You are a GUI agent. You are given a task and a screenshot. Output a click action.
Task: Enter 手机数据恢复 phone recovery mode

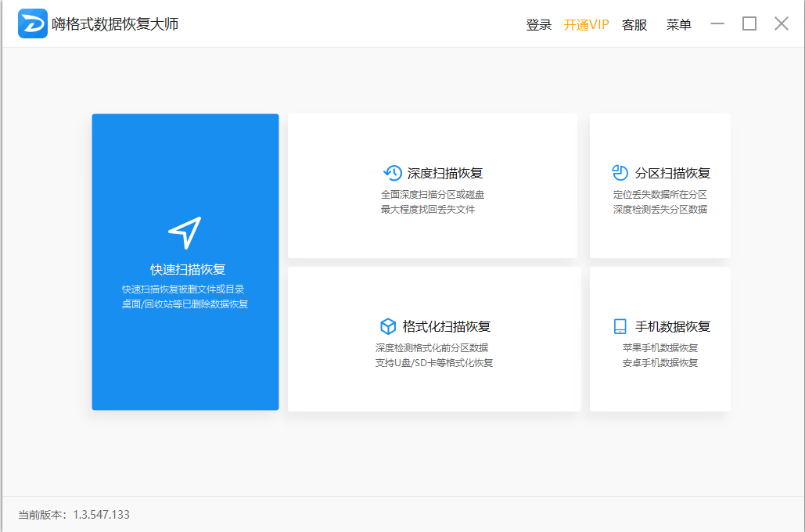tap(659, 338)
